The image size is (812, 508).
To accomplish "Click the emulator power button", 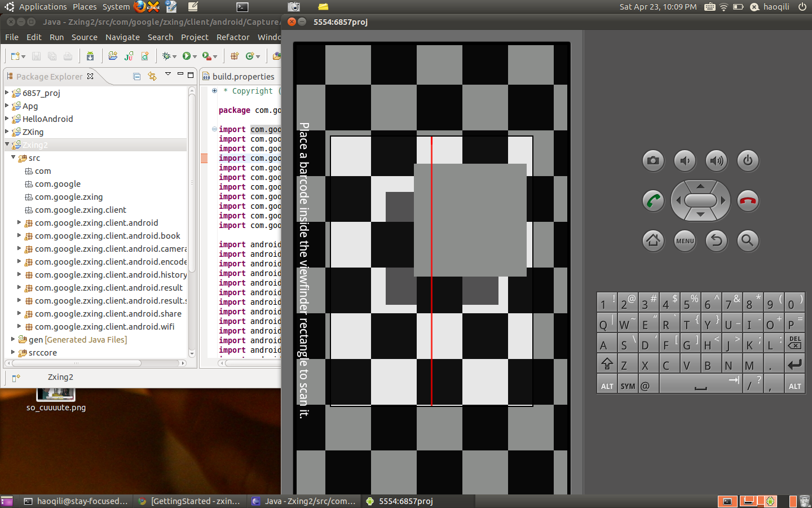I will pos(748,161).
